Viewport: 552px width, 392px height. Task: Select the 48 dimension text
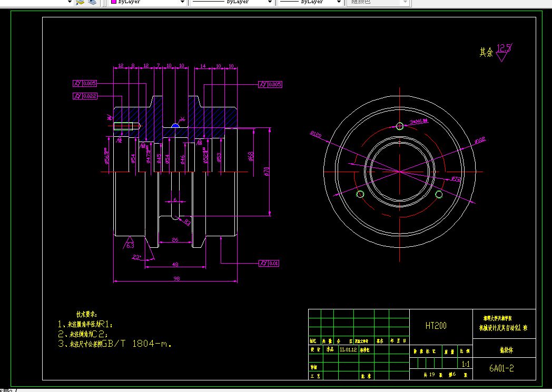click(175, 264)
